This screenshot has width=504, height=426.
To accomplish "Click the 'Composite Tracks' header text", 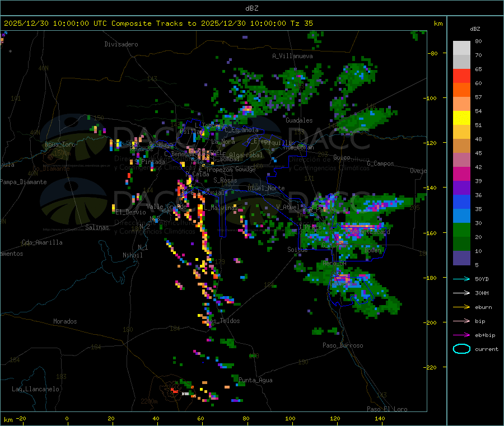I will [x=147, y=23].
